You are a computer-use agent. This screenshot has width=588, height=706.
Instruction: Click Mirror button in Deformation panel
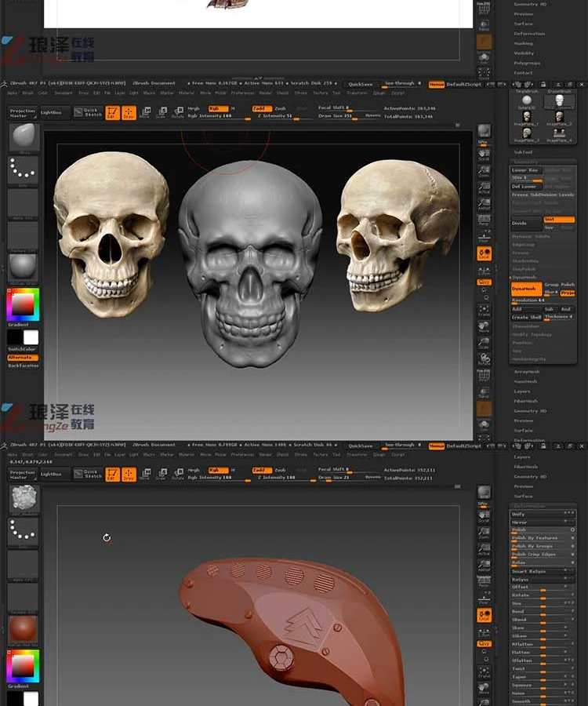[543, 522]
